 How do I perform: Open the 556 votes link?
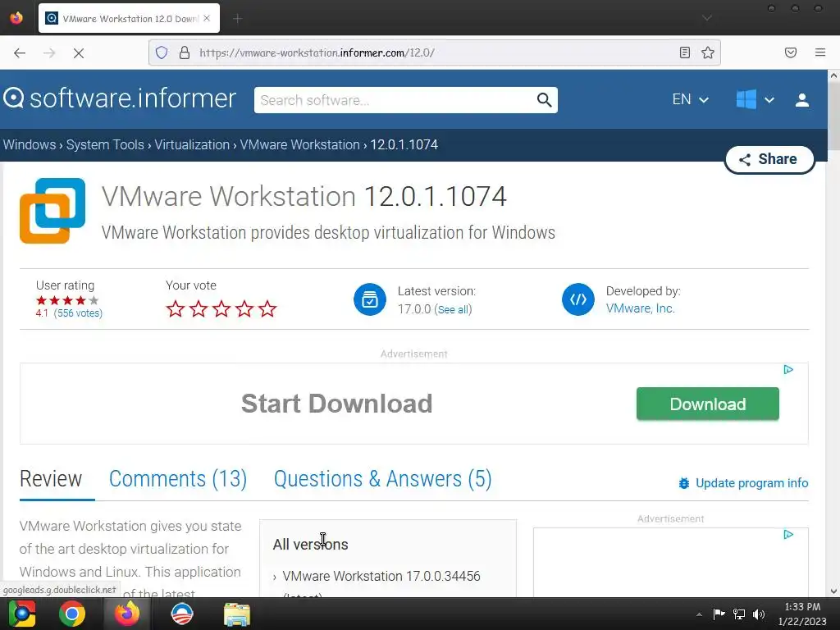coord(78,313)
